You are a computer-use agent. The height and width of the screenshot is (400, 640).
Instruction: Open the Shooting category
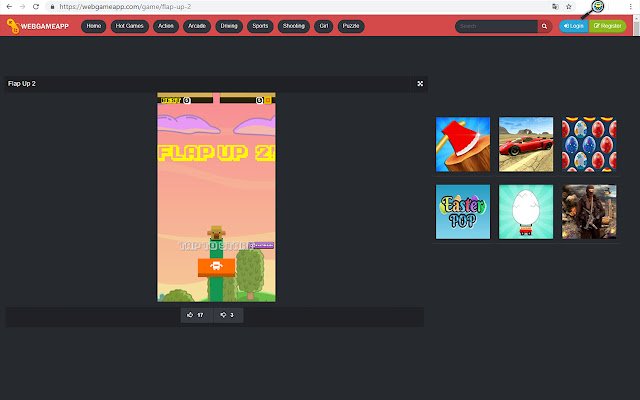tap(293, 26)
